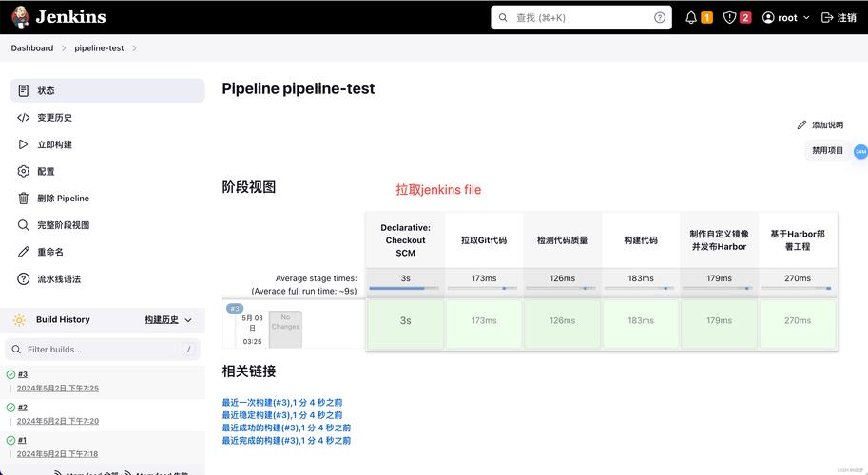Click the #3 badge in stage view
868x475 pixels.
click(235, 308)
